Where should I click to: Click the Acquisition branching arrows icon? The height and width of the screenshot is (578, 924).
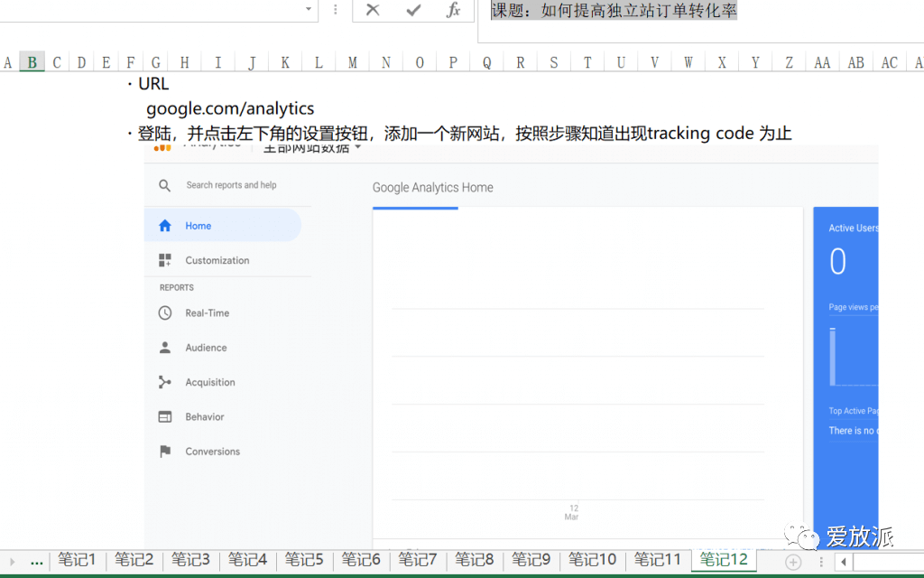coord(165,382)
